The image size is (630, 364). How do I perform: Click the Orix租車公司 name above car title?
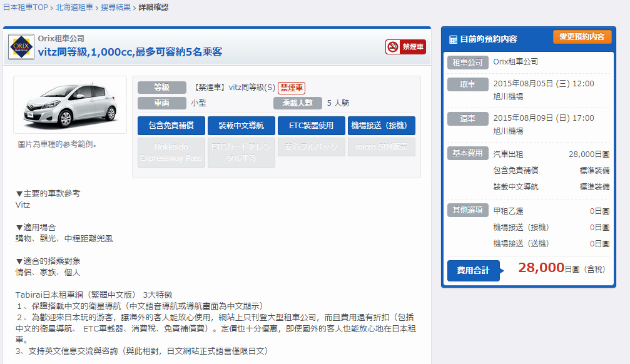click(x=61, y=39)
